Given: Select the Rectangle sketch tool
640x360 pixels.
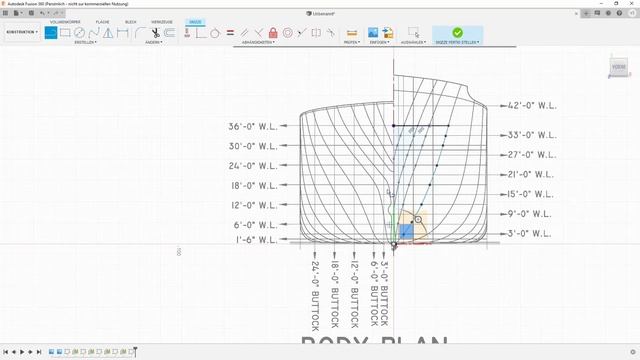Looking at the screenshot, I should click(x=65, y=33).
